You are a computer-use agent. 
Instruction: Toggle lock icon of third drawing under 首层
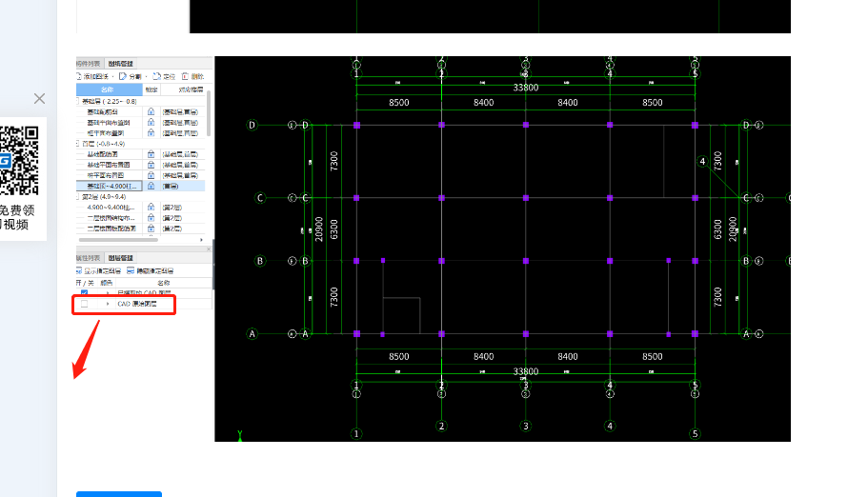pos(151,175)
